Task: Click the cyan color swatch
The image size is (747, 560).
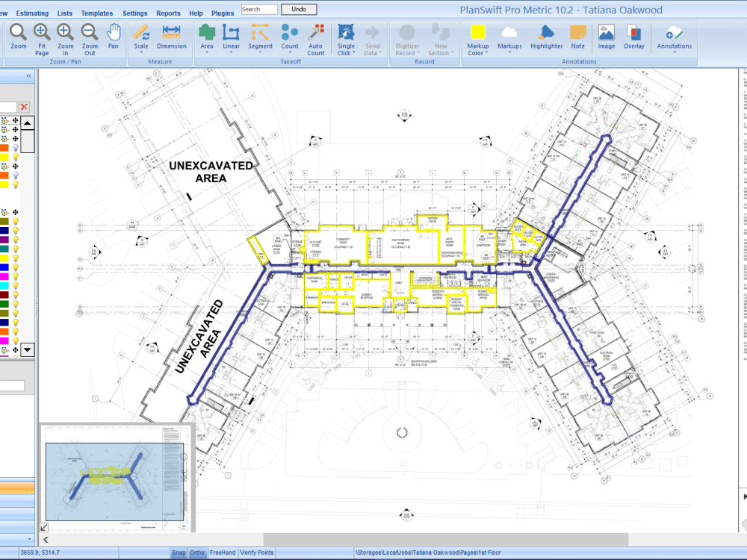Action: tap(4, 286)
